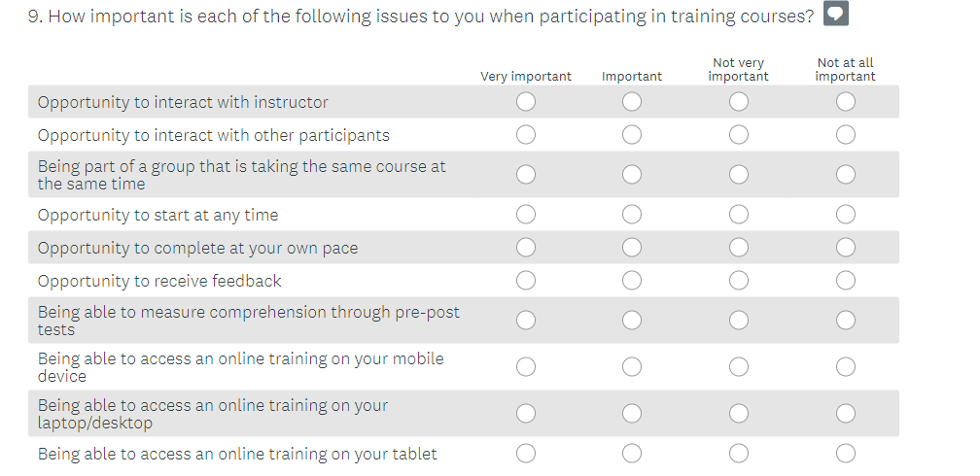This screenshot has width=980, height=476.
Task: Select Very important for interacting with instructor
Action: click(526, 102)
